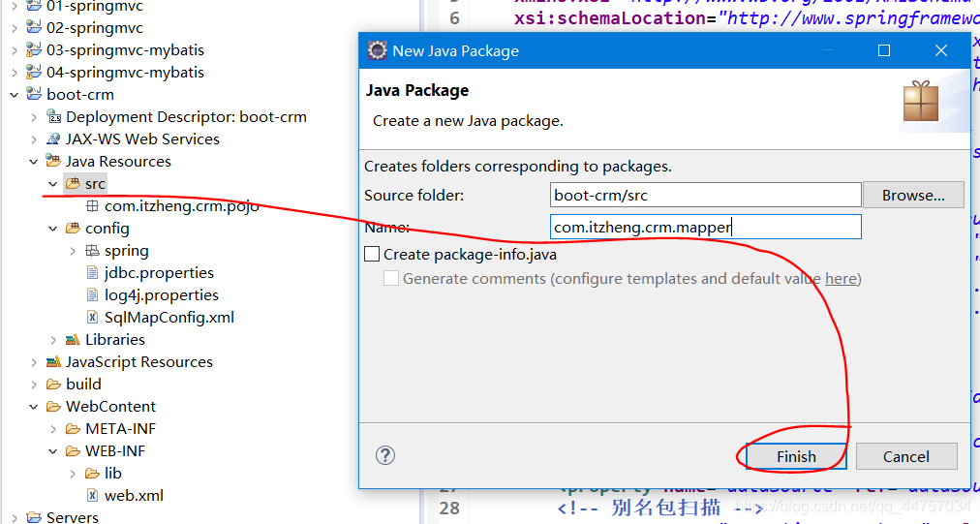The image size is (980, 524).
Task: Click the lib folder icon
Action: pos(93,474)
